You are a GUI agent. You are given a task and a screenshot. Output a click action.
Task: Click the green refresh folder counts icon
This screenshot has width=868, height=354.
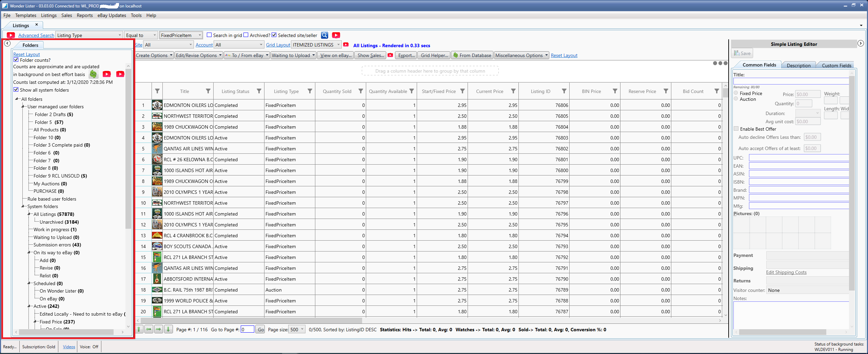tap(93, 74)
